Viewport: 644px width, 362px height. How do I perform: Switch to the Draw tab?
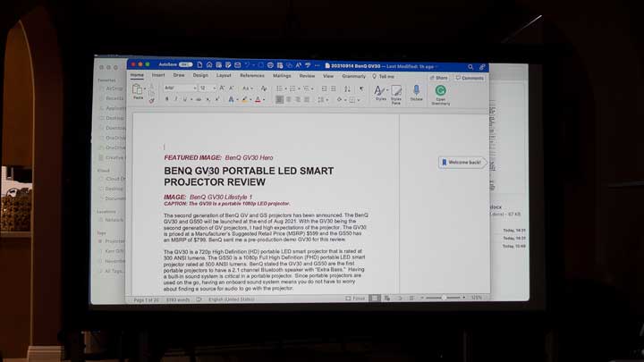click(179, 75)
